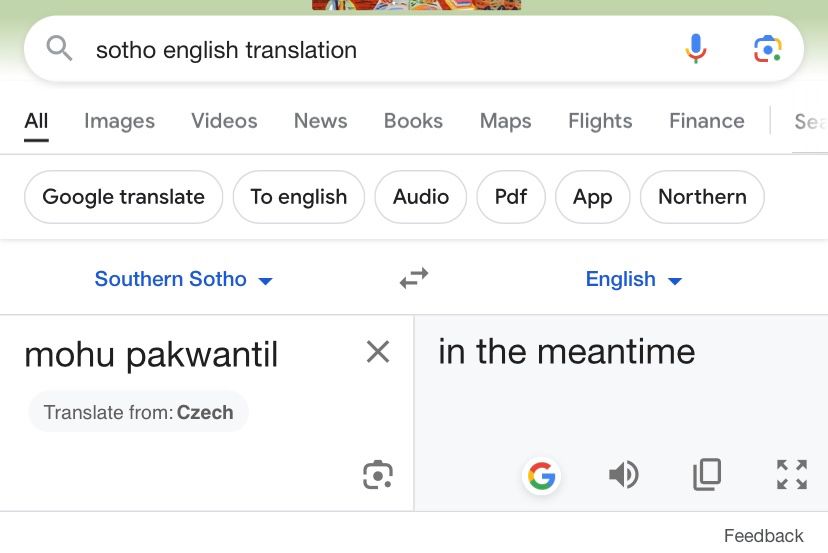Switch to the Images tab
The image size is (828, 553).
pos(119,121)
